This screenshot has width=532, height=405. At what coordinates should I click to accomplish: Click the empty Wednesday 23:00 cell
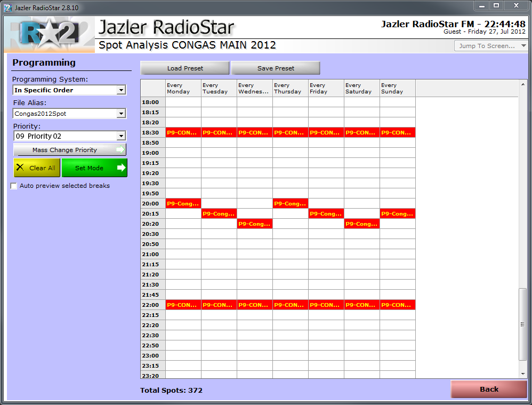pos(255,355)
